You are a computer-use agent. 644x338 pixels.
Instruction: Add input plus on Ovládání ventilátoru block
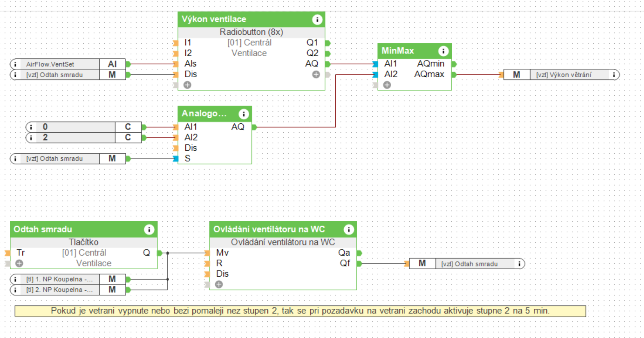coord(219,285)
